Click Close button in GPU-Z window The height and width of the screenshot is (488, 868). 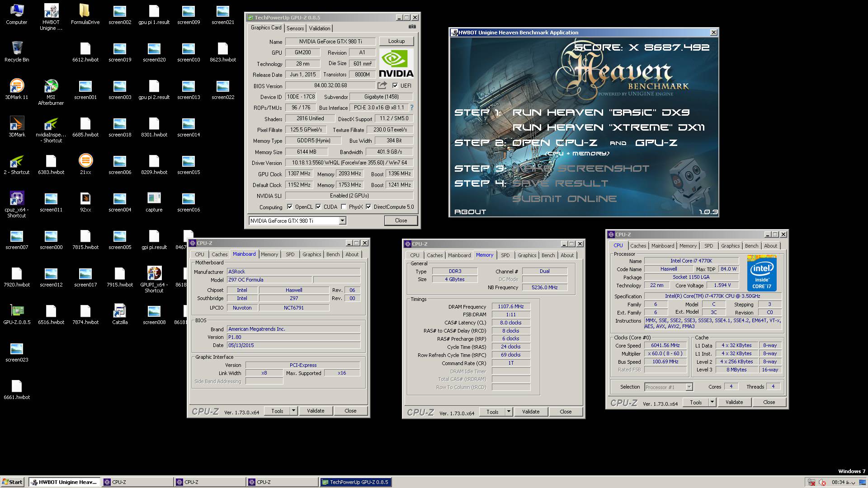click(x=401, y=221)
